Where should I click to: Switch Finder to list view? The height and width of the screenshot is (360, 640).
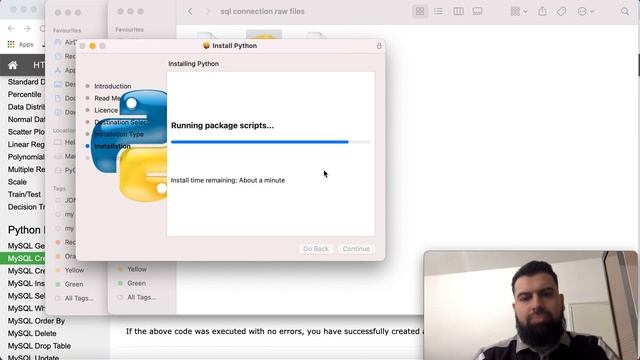tap(438, 11)
